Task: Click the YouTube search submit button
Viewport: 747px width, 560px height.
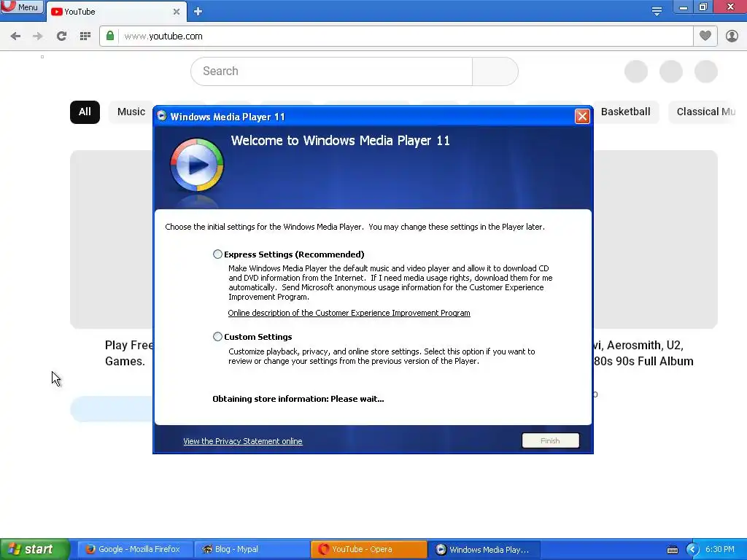Action: coord(495,71)
